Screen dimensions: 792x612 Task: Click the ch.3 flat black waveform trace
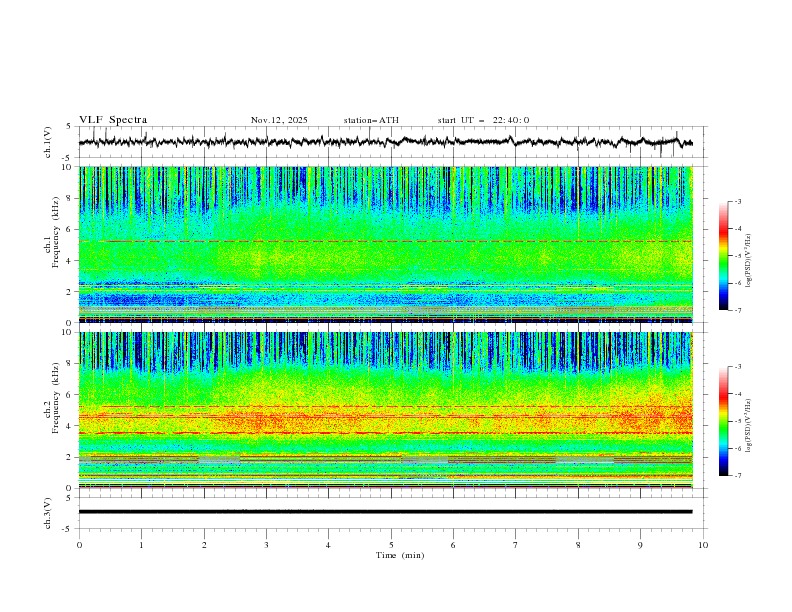(385, 512)
